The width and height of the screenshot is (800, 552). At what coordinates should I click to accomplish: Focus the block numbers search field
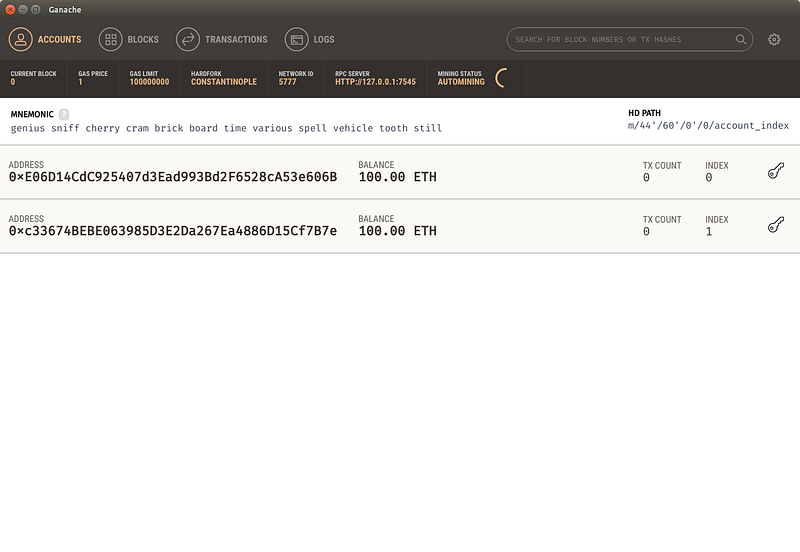620,40
